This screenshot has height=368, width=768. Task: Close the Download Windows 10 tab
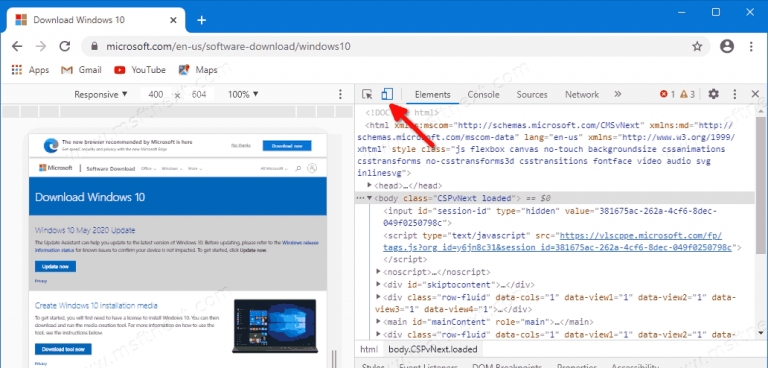173,20
